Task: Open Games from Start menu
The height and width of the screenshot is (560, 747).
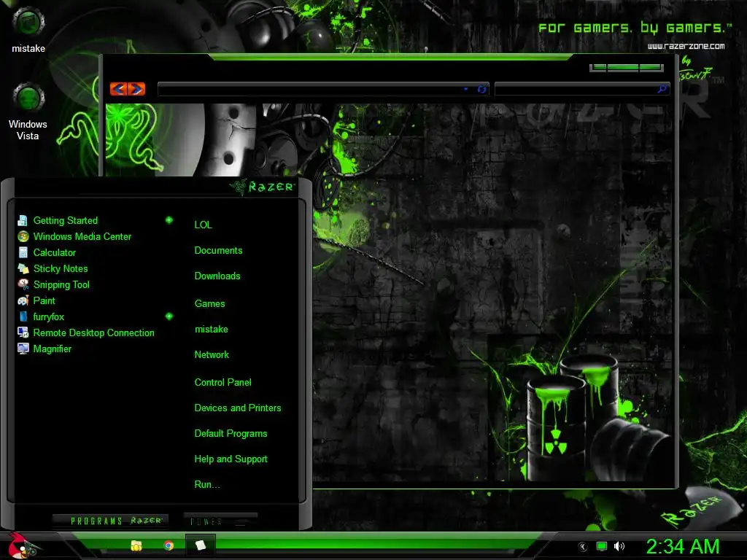Action: [x=209, y=304]
